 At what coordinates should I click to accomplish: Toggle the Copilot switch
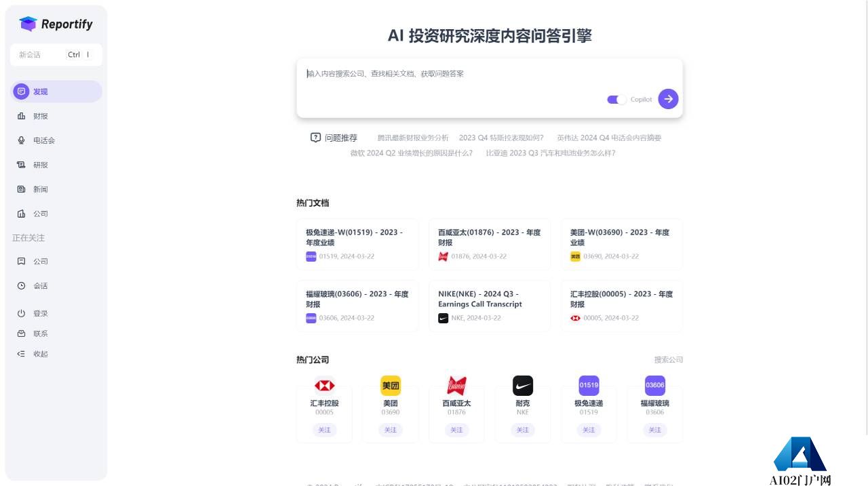[x=616, y=100]
